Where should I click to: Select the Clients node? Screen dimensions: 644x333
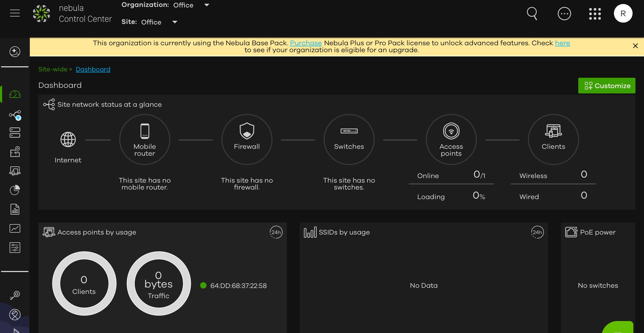pyautogui.click(x=554, y=139)
